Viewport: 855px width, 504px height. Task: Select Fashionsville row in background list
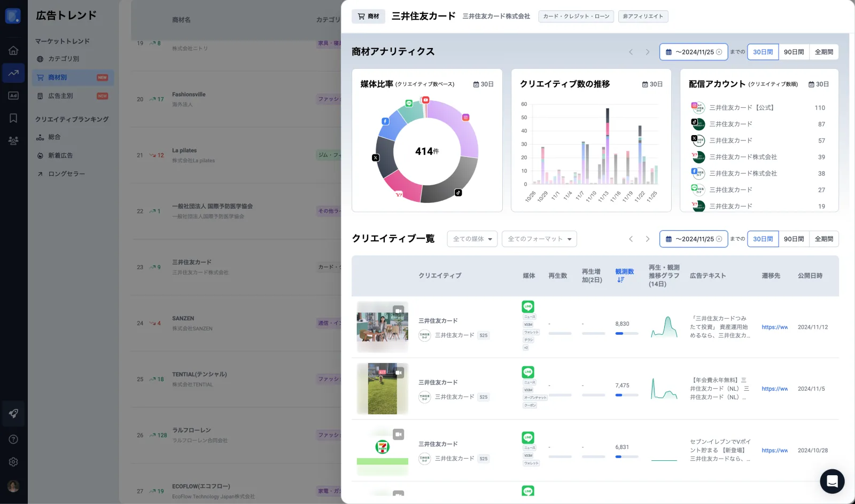(x=235, y=99)
